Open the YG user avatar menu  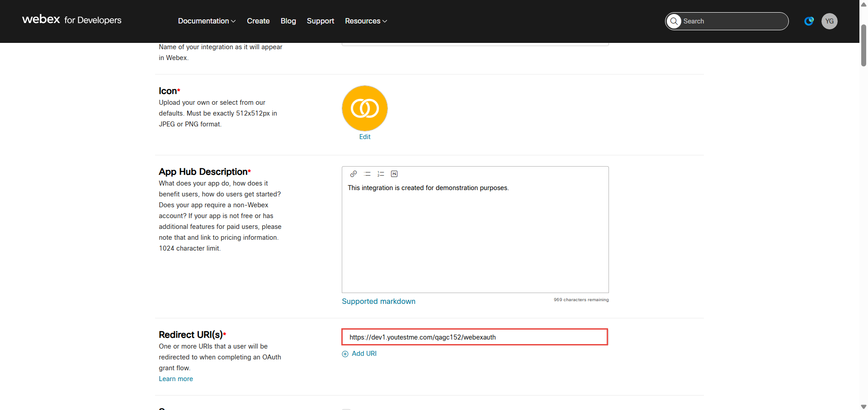tap(829, 21)
